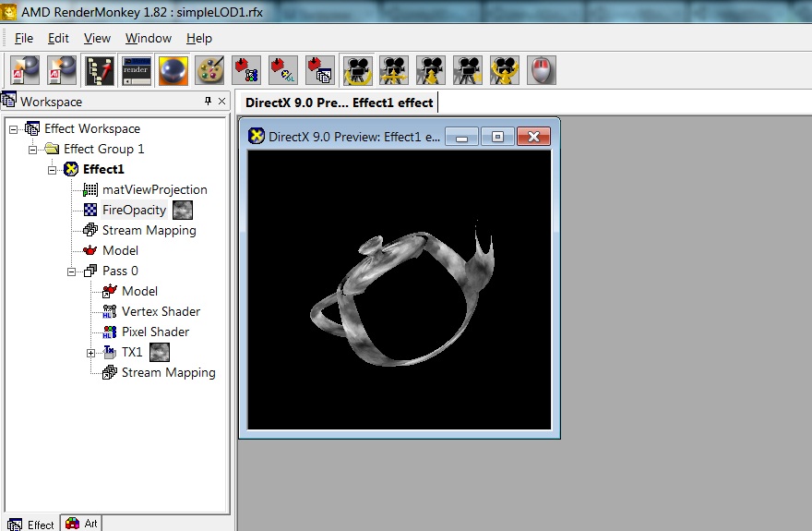
Task: Select Stream Mapping under Pass 0
Action: [168, 372]
